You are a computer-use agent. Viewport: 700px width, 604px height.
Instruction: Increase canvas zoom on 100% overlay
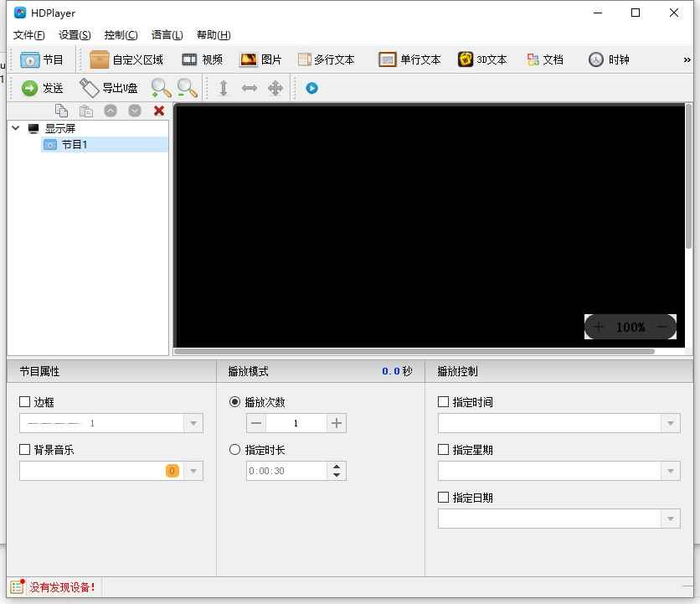[x=599, y=327]
